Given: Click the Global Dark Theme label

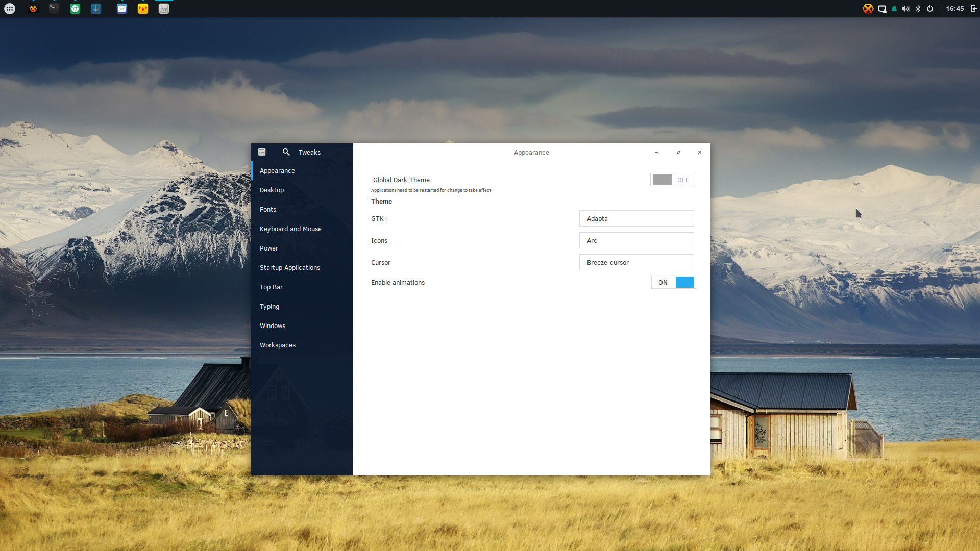Looking at the screenshot, I should (x=401, y=180).
